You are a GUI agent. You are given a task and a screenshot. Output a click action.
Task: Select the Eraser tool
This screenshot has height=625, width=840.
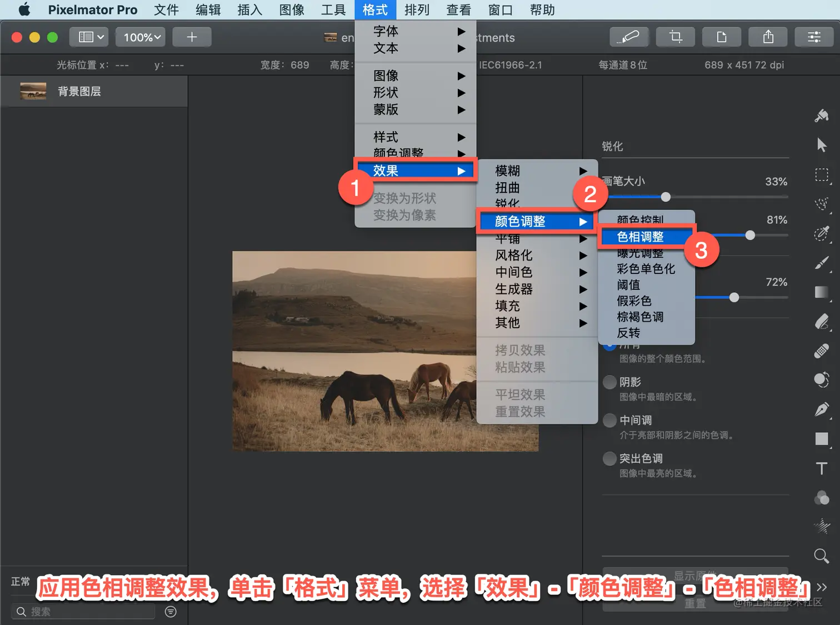tap(822, 322)
